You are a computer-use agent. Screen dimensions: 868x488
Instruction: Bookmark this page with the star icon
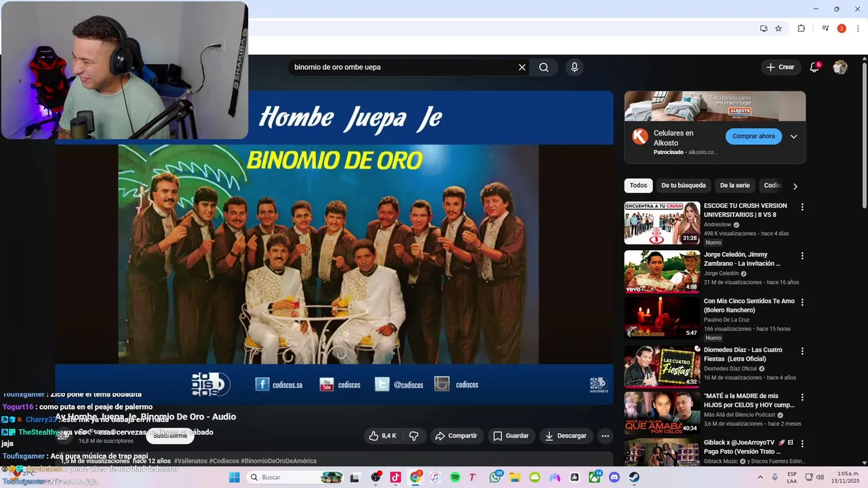pyautogui.click(x=778, y=28)
